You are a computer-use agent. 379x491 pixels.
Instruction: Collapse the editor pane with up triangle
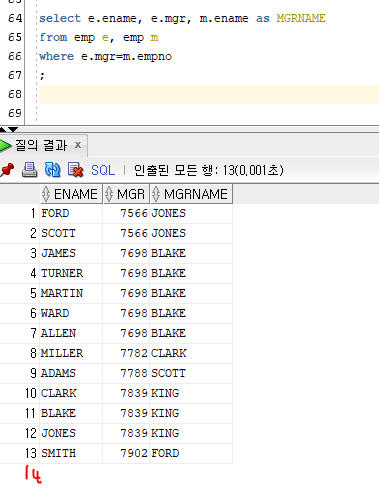point(3,129)
